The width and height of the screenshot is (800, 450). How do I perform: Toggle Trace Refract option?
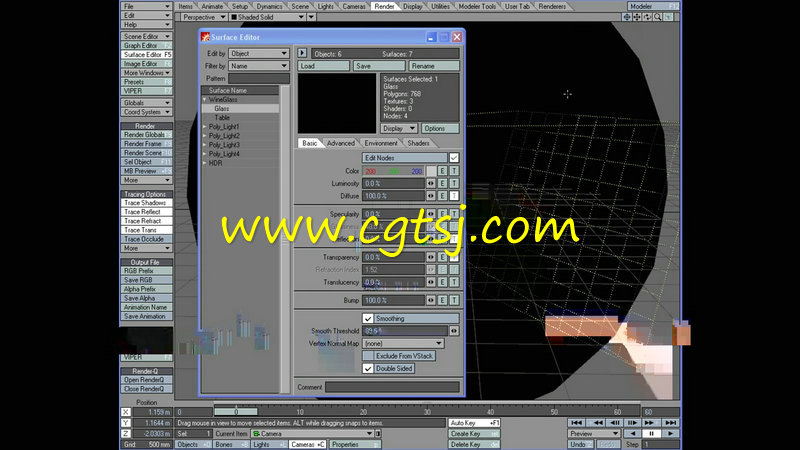pyautogui.click(x=146, y=221)
